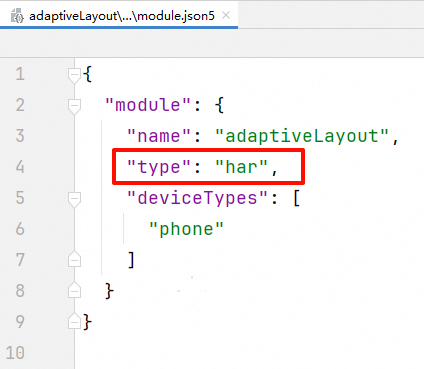Viewport: 424px width, 369px height.
Task: Click line number 10 in the gutter
Action: (15, 353)
